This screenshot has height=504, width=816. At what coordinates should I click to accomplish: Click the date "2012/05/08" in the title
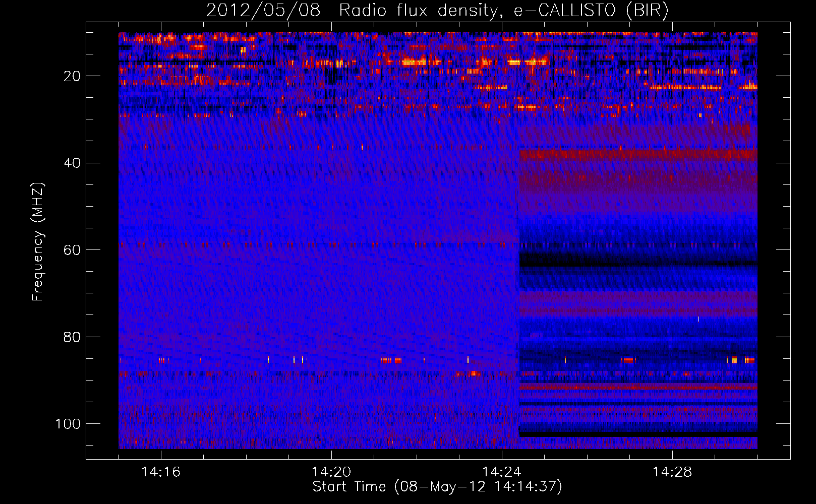pos(263,11)
